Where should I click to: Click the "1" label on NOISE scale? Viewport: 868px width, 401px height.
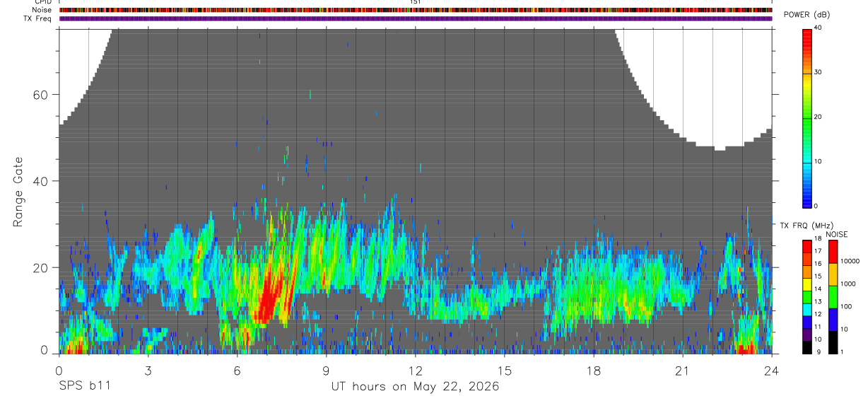(x=842, y=351)
